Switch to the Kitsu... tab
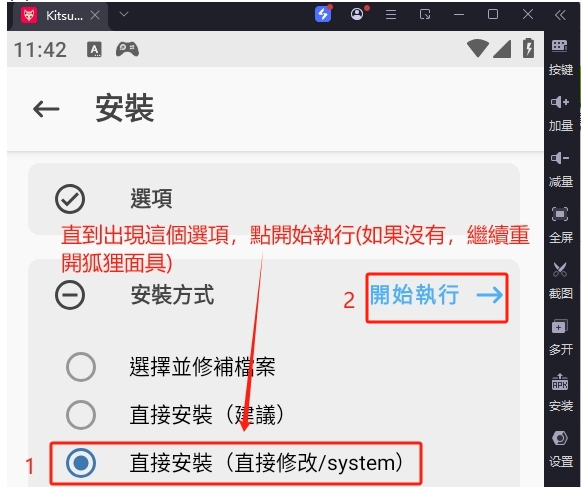Screen dimensions: 581x494 click(x=60, y=16)
